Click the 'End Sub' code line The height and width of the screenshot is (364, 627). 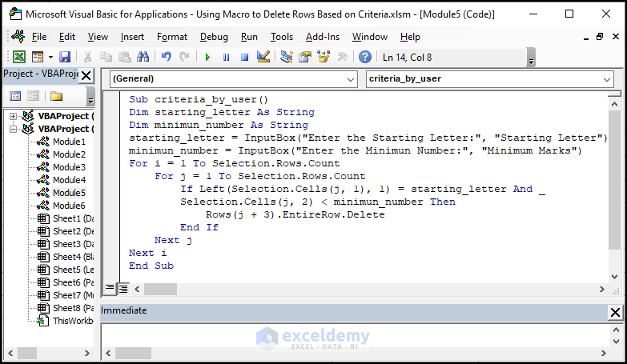151,266
